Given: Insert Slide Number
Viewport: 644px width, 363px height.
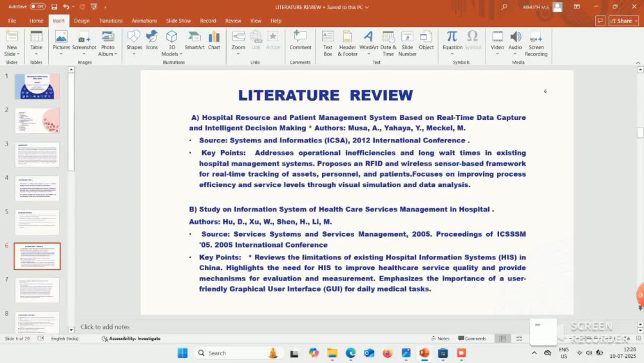Looking at the screenshot, I should click(407, 43).
